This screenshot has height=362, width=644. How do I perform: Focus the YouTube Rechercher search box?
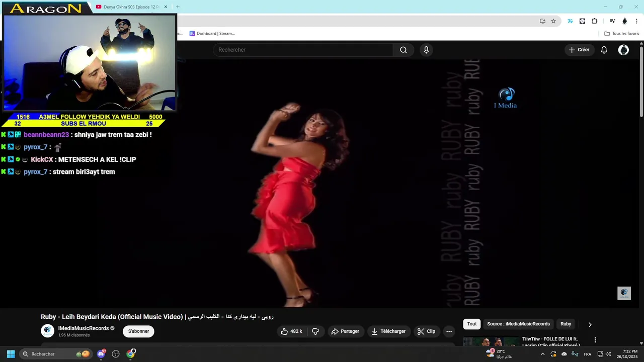point(303,50)
